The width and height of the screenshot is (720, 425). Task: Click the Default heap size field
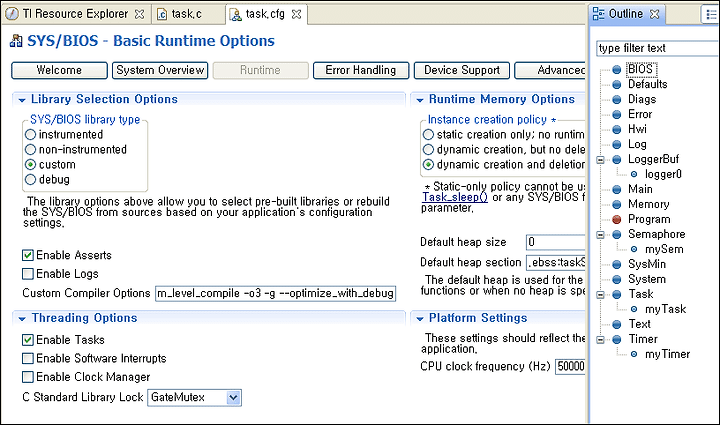click(x=556, y=242)
